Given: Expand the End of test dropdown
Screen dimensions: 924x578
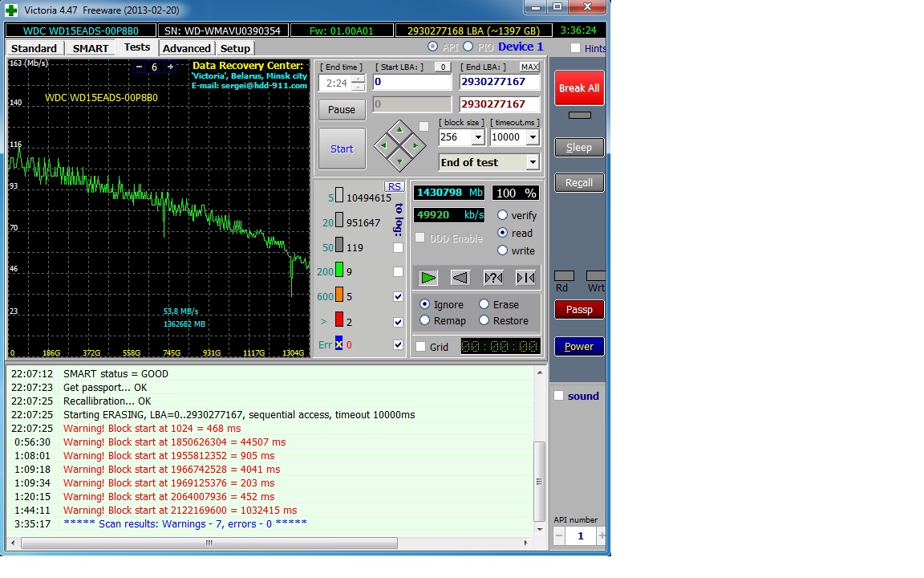Looking at the screenshot, I should click(532, 162).
